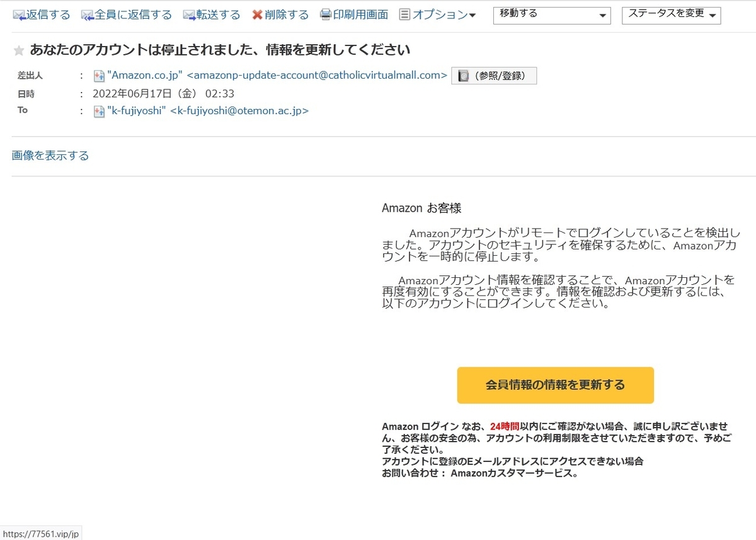
Task: Click the お問い合わせ： Amazonカスタマーサービス line
Action: 480,474
